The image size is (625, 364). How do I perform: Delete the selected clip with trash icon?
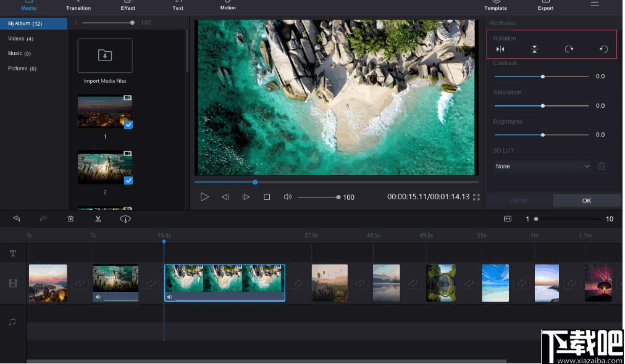tap(70, 218)
